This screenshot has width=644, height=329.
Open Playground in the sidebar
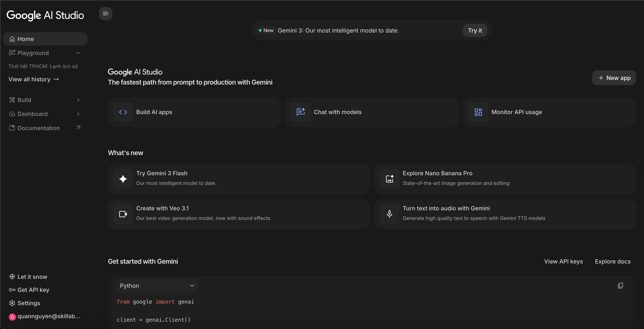45,53
